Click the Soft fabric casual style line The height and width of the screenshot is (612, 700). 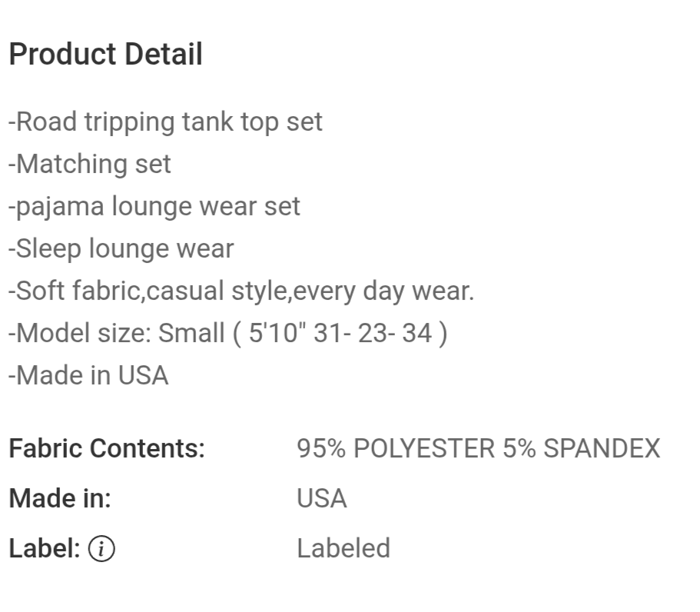[241, 291]
